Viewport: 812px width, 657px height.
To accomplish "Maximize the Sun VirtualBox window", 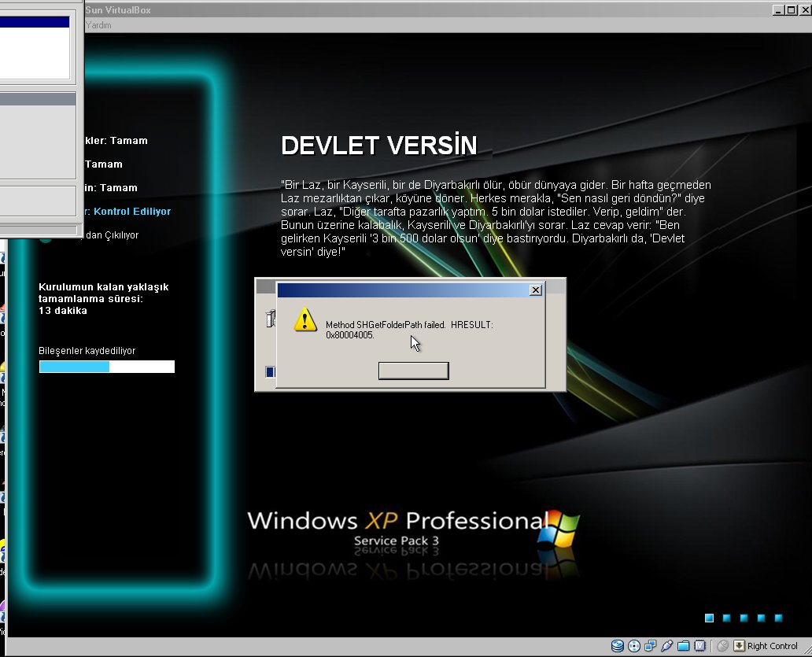I will (x=791, y=10).
